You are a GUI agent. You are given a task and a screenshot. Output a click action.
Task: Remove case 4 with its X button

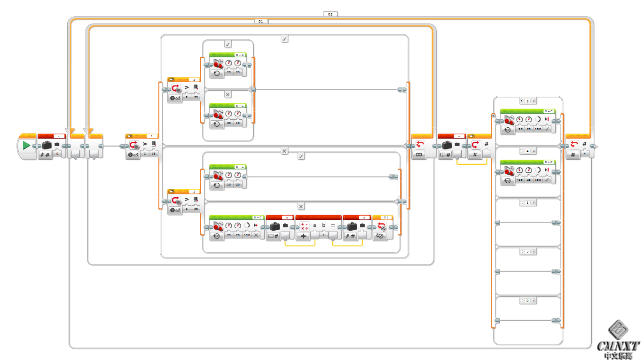(x=534, y=151)
